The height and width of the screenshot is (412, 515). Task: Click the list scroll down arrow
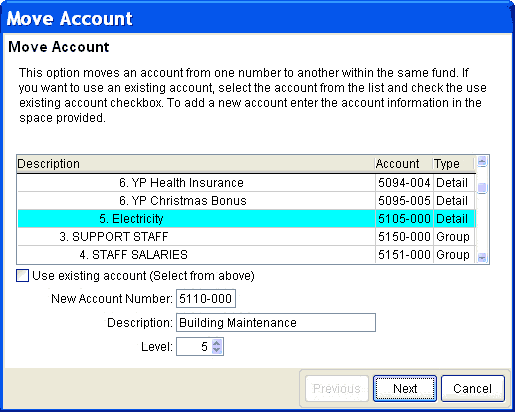(482, 257)
